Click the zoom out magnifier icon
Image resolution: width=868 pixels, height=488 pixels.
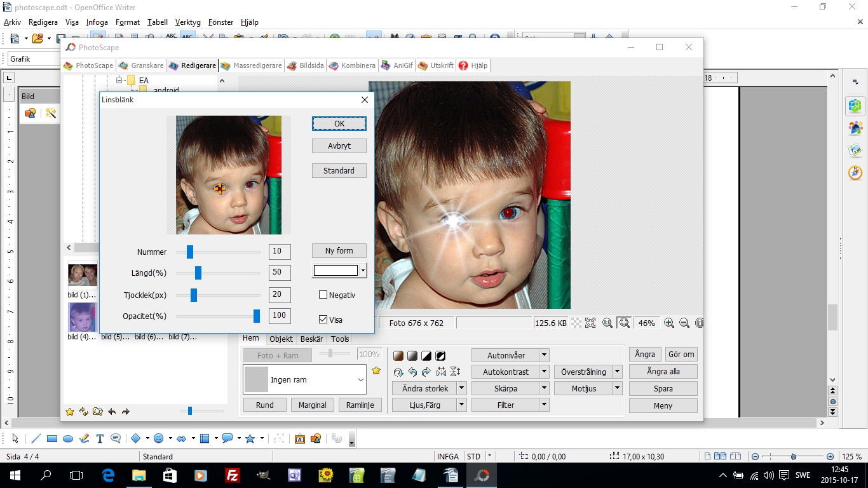click(x=684, y=323)
